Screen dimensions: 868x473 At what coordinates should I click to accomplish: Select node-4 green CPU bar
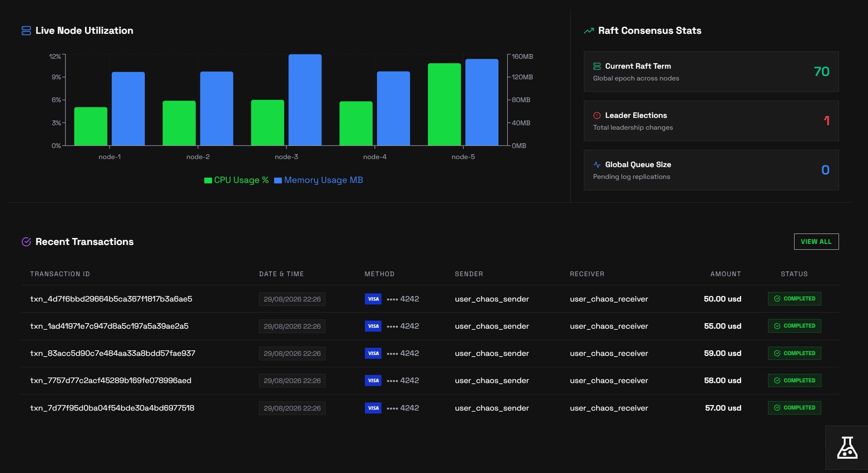pos(356,123)
